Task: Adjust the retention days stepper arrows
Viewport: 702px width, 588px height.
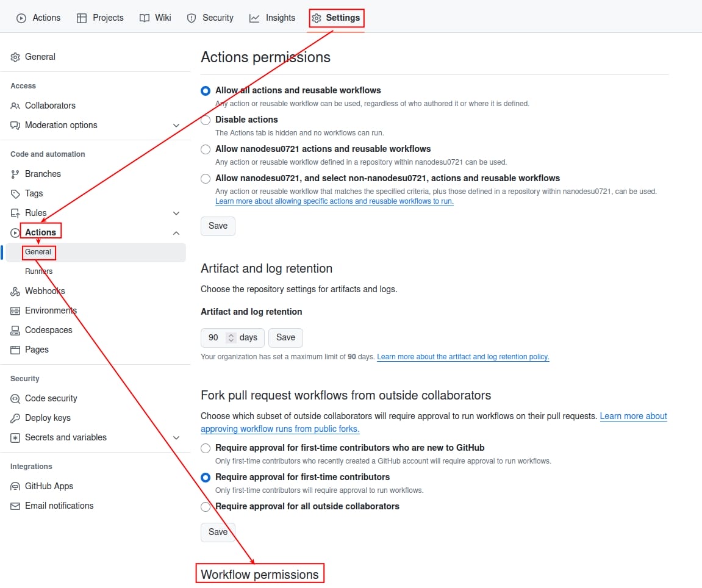Action: click(231, 338)
